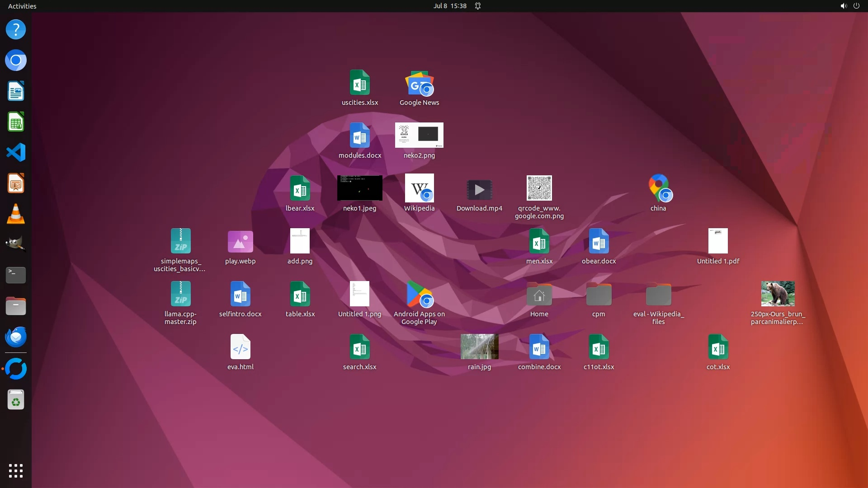Viewport: 868px width, 488px height.
Task: Click the Download.mp4 video file
Action: point(479,190)
